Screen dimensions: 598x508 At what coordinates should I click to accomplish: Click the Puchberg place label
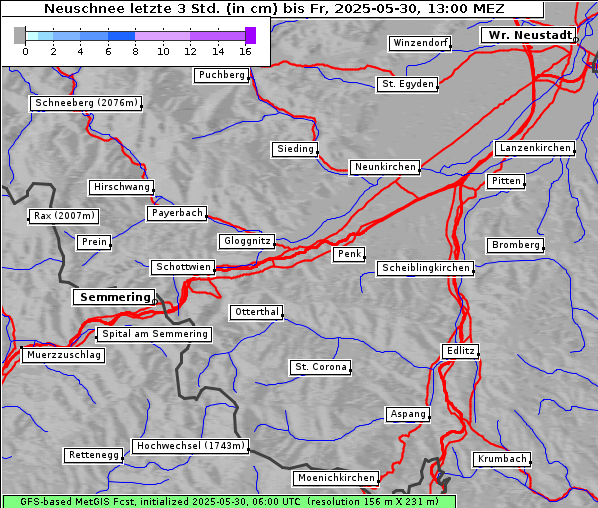point(222,75)
